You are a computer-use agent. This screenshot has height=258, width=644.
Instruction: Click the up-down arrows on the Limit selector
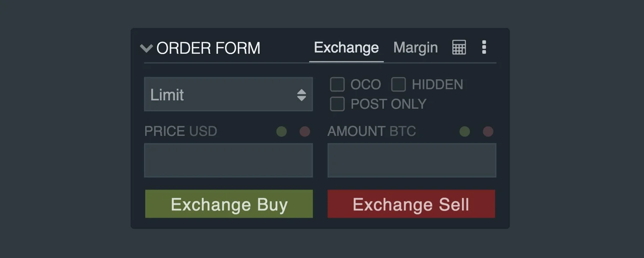[302, 94]
